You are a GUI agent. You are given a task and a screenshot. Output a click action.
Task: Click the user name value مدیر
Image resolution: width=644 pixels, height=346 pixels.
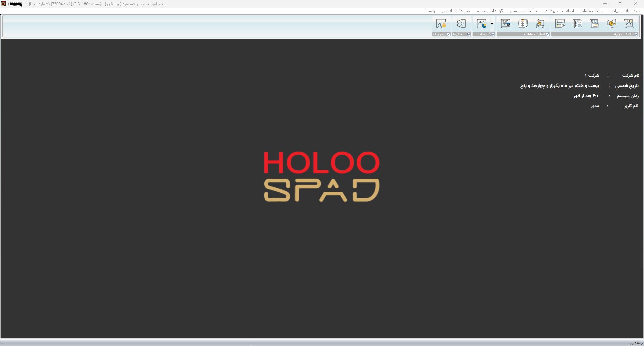[595, 106]
